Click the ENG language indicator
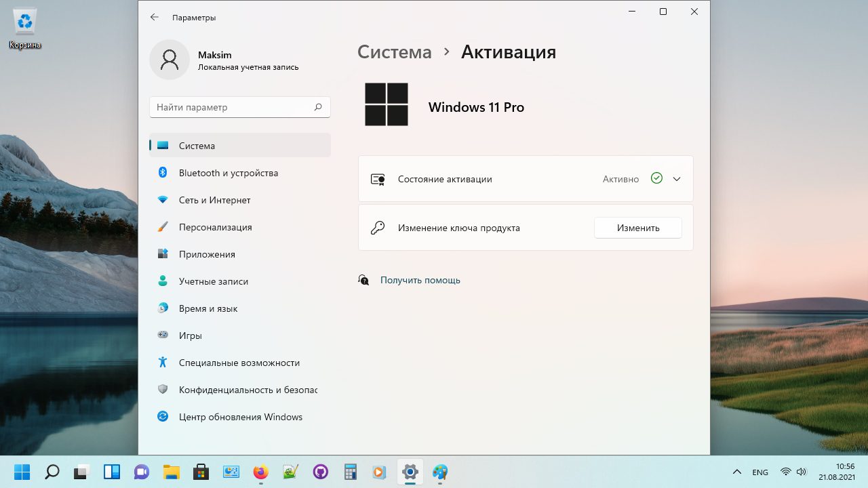The width and height of the screenshot is (868, 488). click(x=760, y=472)
